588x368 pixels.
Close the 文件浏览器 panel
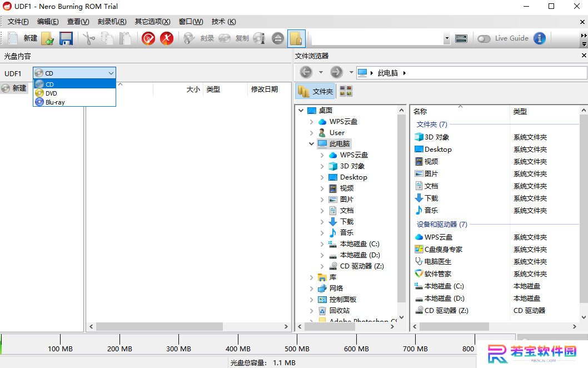(x=584, y=56)
